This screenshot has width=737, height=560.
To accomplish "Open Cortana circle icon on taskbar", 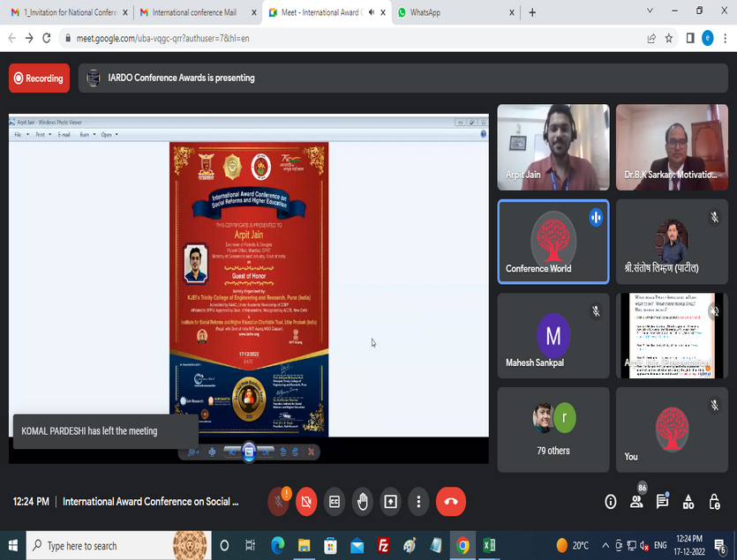I will [x=224, y=545].
